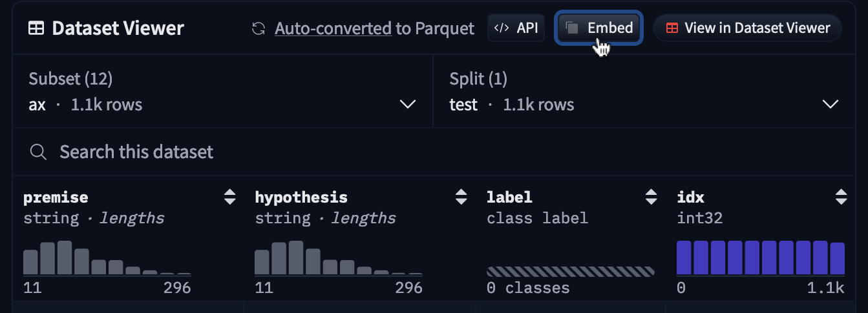Click the Auto-converted refresh icon
Screen dimensions: 868x313
pyautogui.click(x=259, y=28)
